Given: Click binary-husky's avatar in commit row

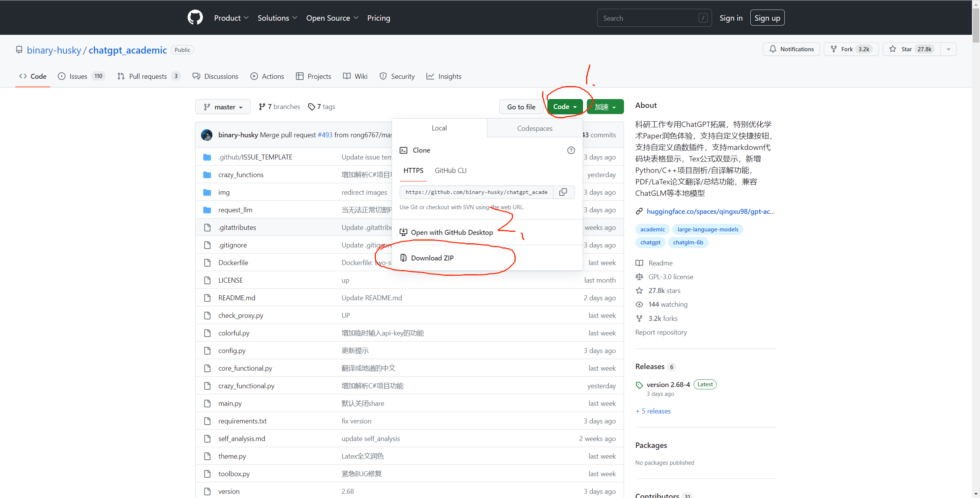Looking at the screenshot, I should tap(207, 135).
